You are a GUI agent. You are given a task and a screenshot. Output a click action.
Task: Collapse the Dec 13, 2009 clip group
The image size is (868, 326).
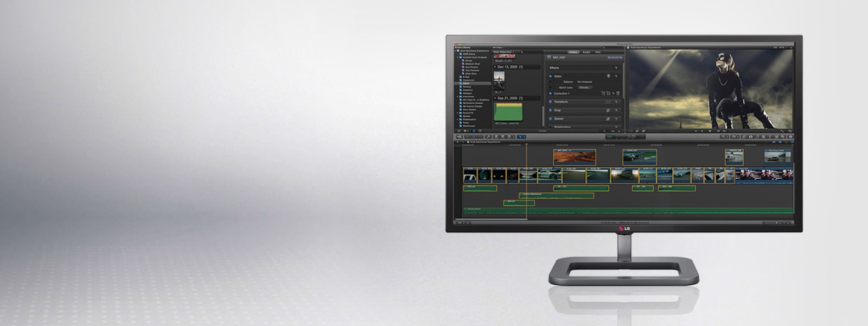click(495, 67)
